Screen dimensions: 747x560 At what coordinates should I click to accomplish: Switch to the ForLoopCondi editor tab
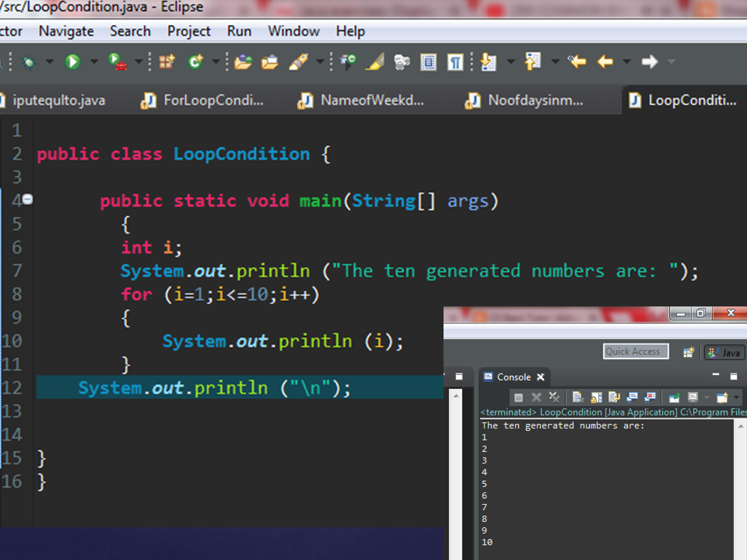pos(210,100)
